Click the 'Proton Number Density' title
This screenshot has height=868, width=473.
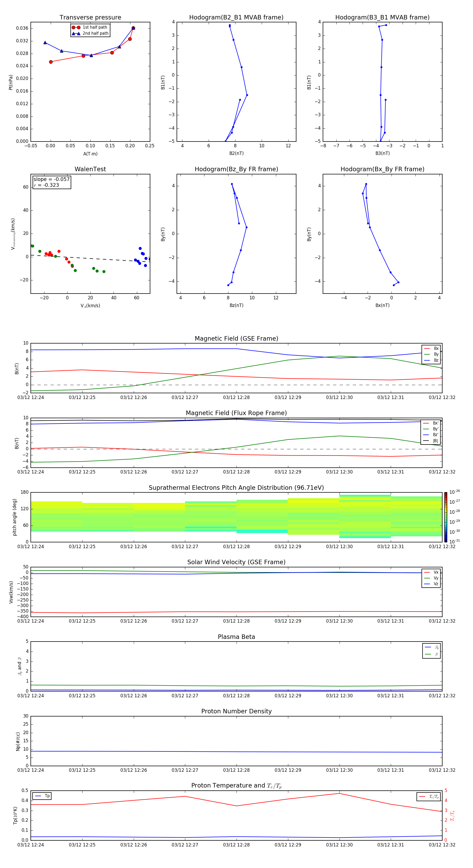point(236,711)
